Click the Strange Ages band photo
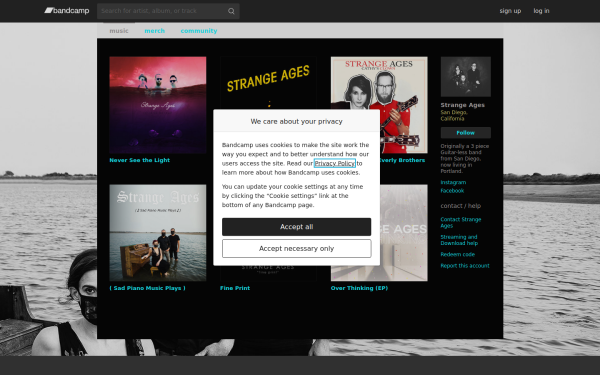The height and width of the screenshot is (375, 600). pos(466,77)
